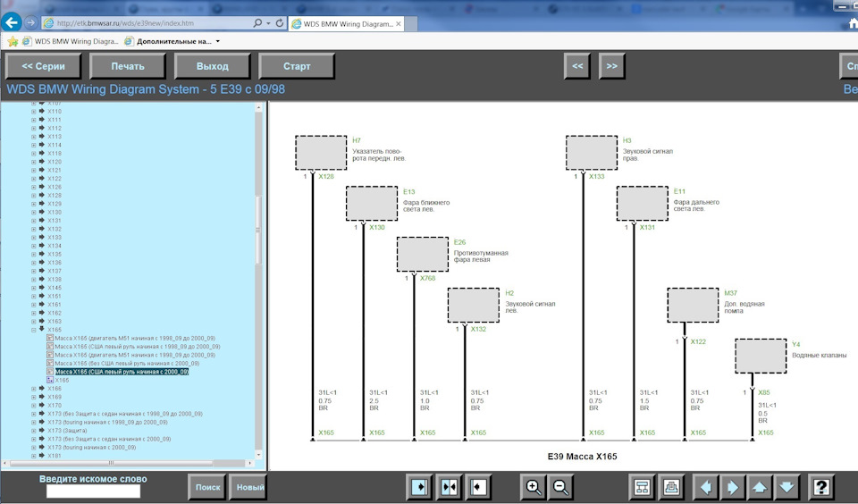The width and height of the screenshot is (858, 504).
Task: Expand the X128 tree node
Action: (34, 196)
